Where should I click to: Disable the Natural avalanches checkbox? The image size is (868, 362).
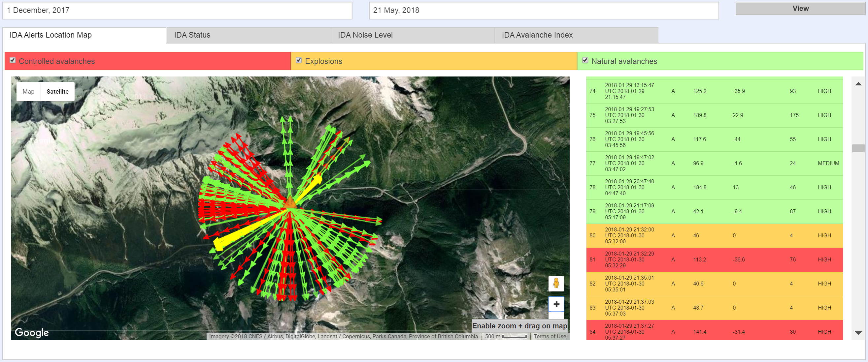[x=585, y=60]
